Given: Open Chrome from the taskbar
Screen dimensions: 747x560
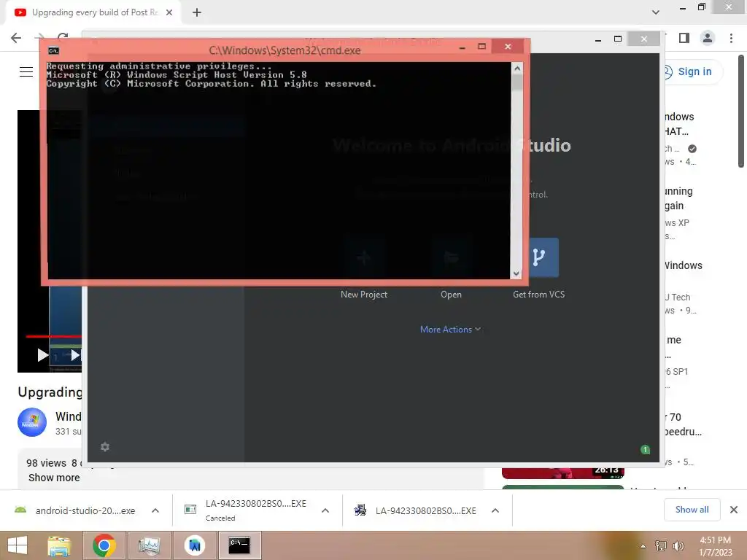Looking at the screenshot, I should [x=104, y=545].
